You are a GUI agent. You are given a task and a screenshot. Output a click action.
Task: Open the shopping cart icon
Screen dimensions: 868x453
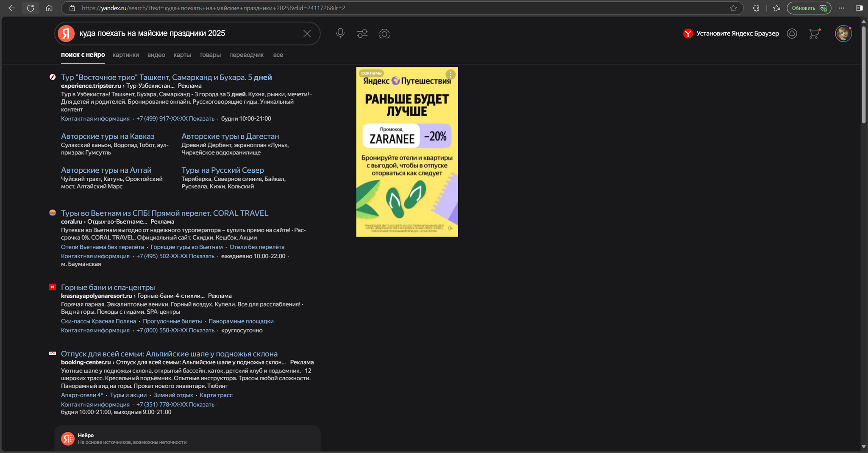[x=814, y=33]
